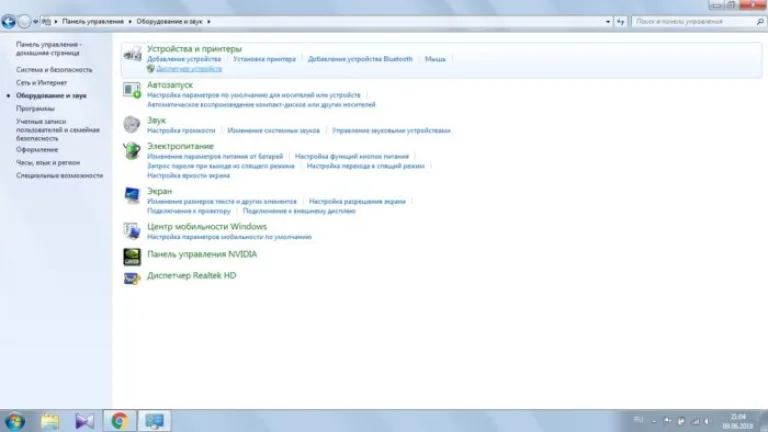Expand arrow after Панель управления breadcrumb
Viewport: 768px width, 432px height.
130,22
